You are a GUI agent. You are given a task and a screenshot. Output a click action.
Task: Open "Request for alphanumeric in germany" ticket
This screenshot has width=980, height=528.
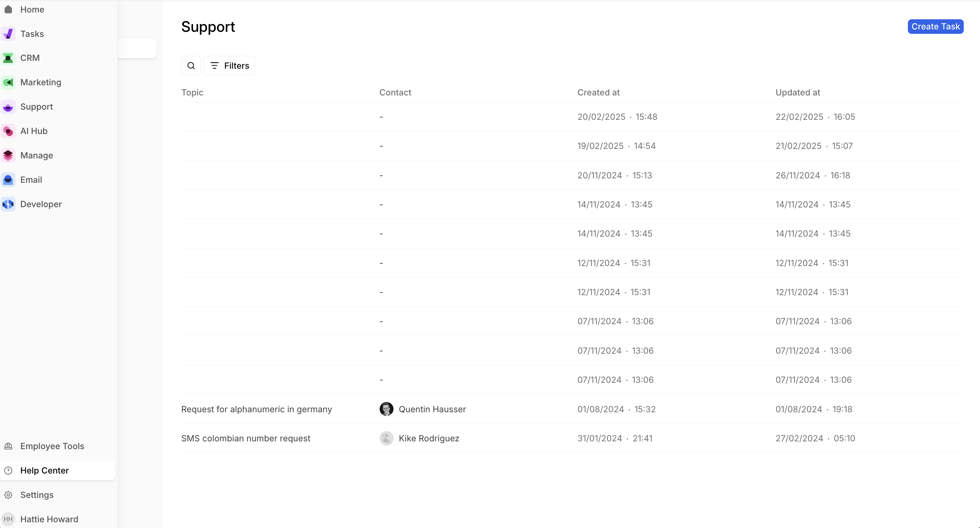click(x=256, y=409)
